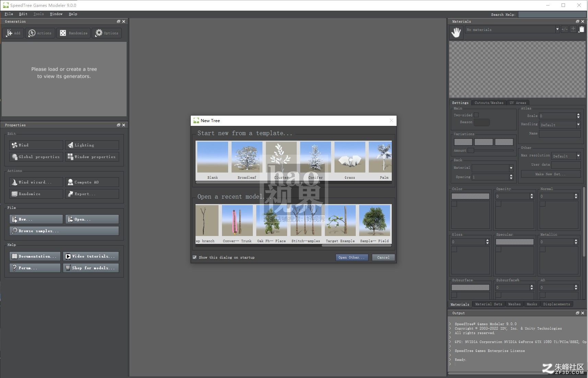Toggle checkbox under Specular swatch
The width and height of the screenshot is (588, 378).
pyautogui.click(x=498, y=249)
